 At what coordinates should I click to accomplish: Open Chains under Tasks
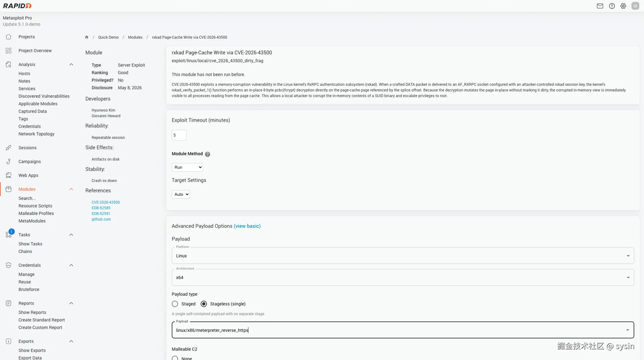pos(25,251)
